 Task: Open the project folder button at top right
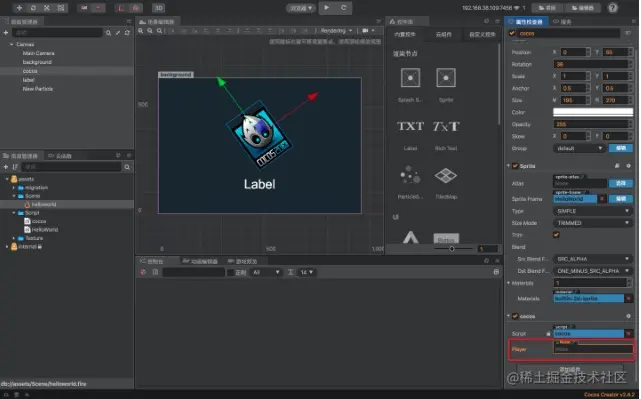click(x=548, y=8)
